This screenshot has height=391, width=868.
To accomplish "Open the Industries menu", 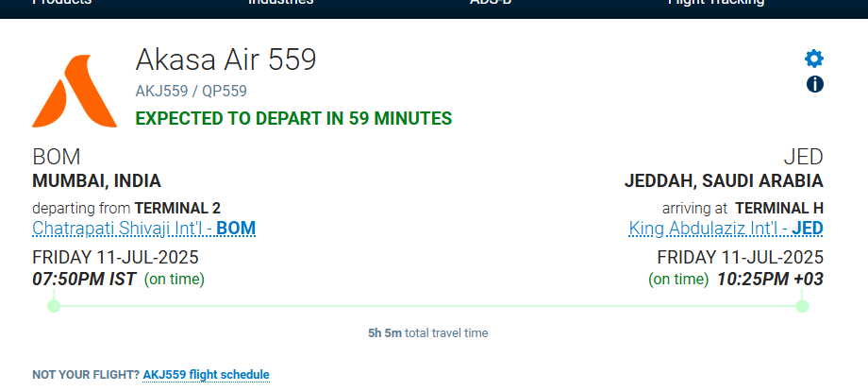I will pos(280,2).
